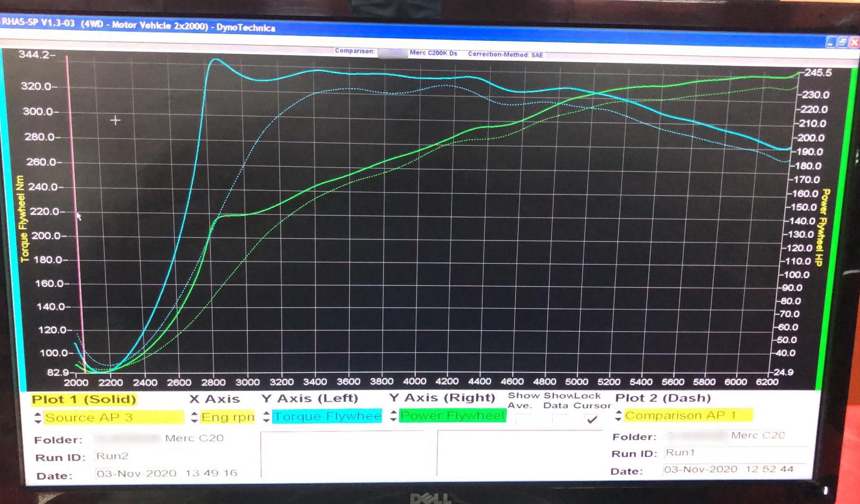
Task: Enable the Show Data checkbox
Action: pos(560,419)
